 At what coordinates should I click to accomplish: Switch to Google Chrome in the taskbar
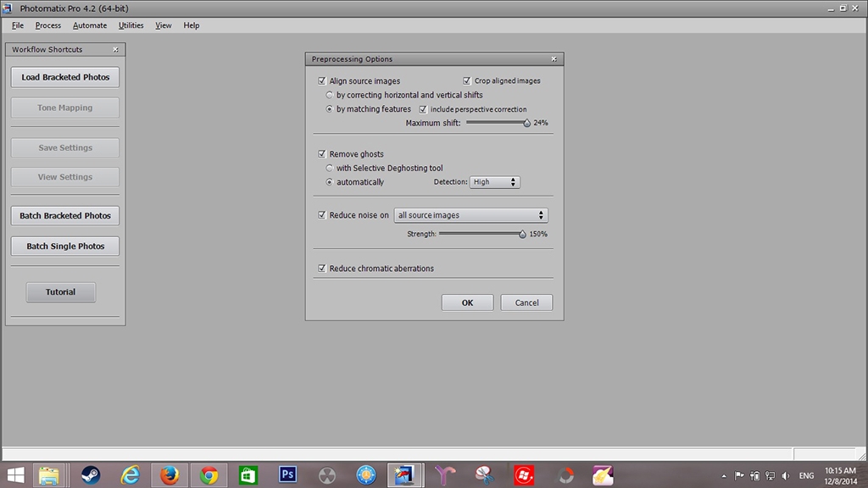209,475
